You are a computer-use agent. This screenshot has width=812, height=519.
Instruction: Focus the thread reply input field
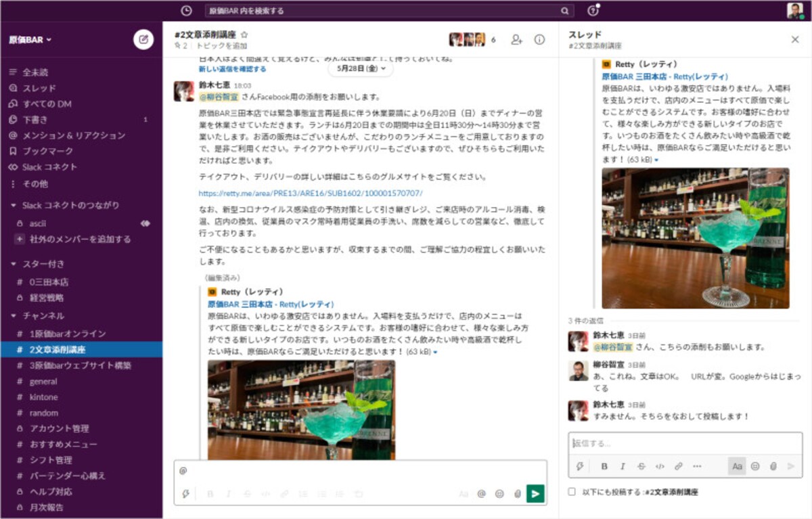(x=685, y=444)
